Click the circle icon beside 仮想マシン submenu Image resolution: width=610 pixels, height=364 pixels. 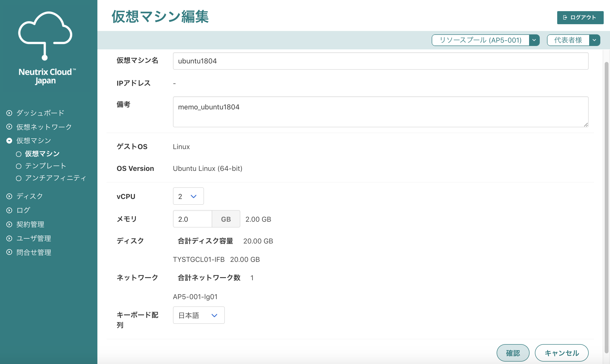(19, 154)
